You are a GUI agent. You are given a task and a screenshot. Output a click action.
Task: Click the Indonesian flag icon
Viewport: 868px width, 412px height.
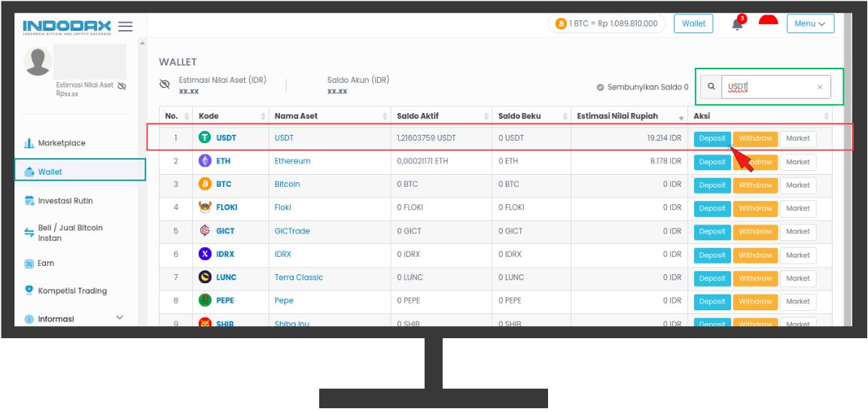coord(768,20)
